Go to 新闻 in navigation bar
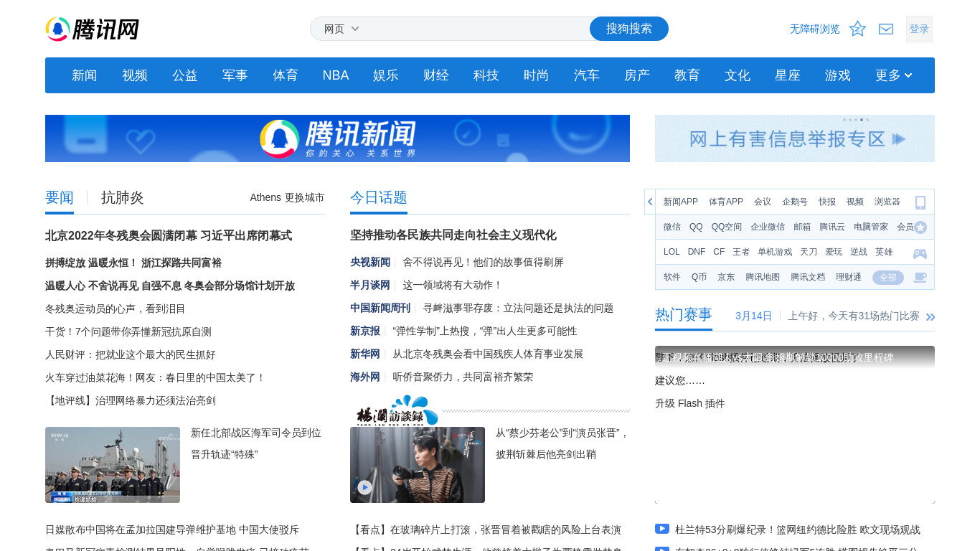 pos(85,75)
